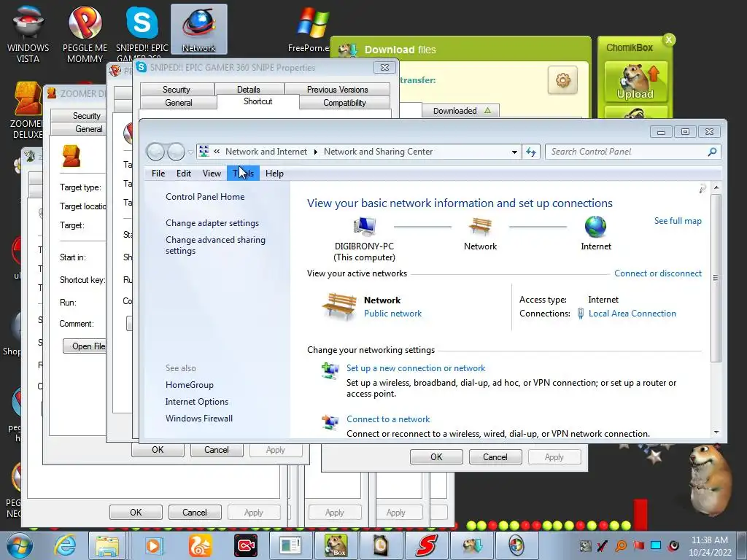Click the network monitor tray icon
This screenshot has height=560, width=747.
tap(656, 545)
